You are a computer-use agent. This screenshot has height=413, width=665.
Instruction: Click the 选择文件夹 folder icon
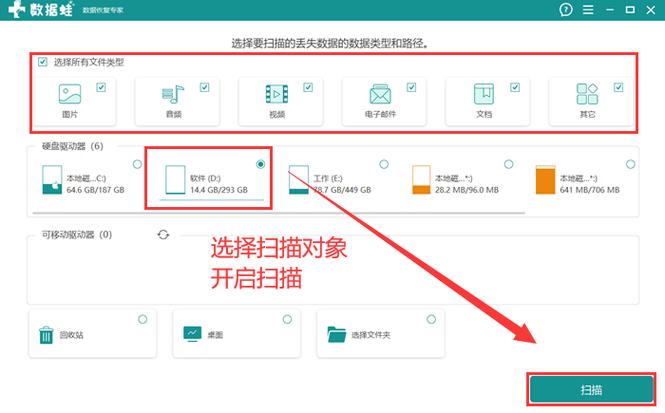337,334
